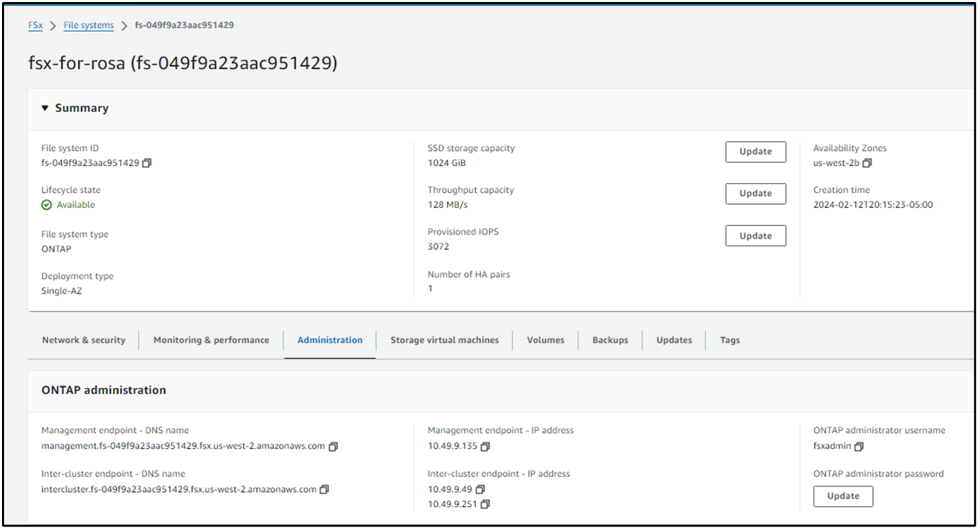Copy management IP address 10.49.9.135
This screenshot has height=530, width=980.
[485, 447]
